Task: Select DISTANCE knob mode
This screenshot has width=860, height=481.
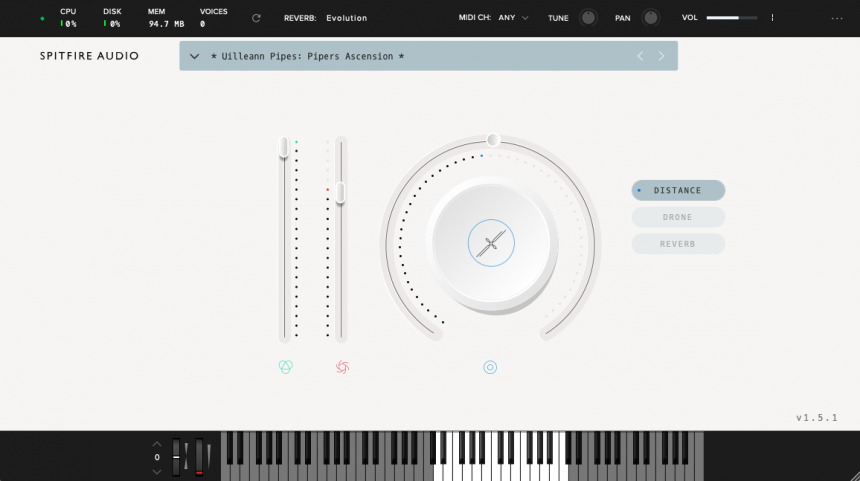Action: pyautogui.click(x=678, y=190)
